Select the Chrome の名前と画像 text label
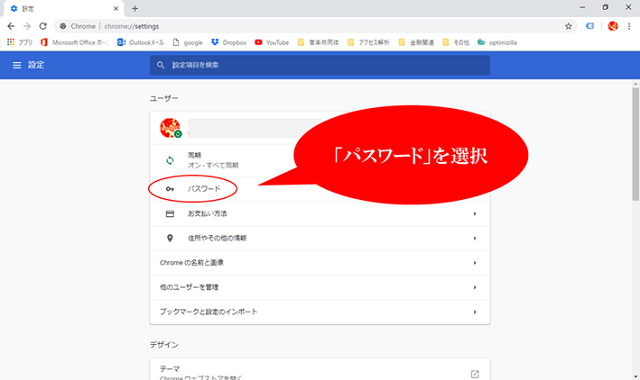640x380 pixels. coord(191,262)
